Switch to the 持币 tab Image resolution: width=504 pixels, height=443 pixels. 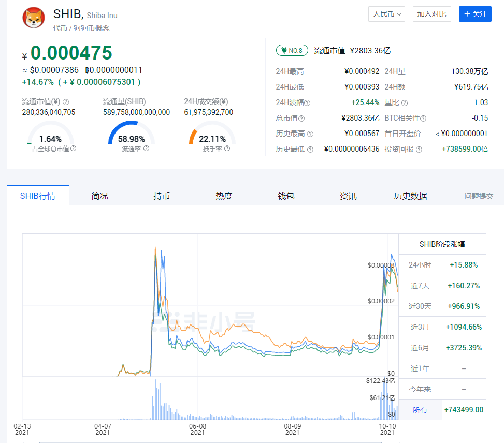click(162, 196)
